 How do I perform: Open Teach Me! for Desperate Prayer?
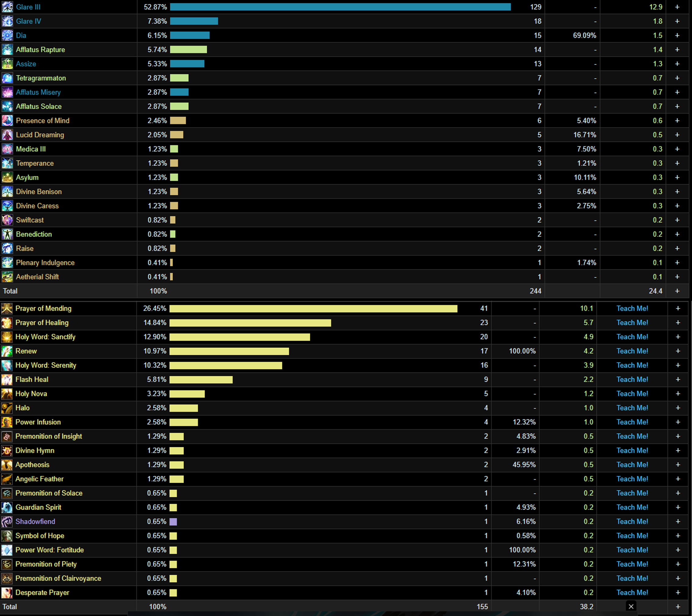pyautogui.click(x=632, y=593)
